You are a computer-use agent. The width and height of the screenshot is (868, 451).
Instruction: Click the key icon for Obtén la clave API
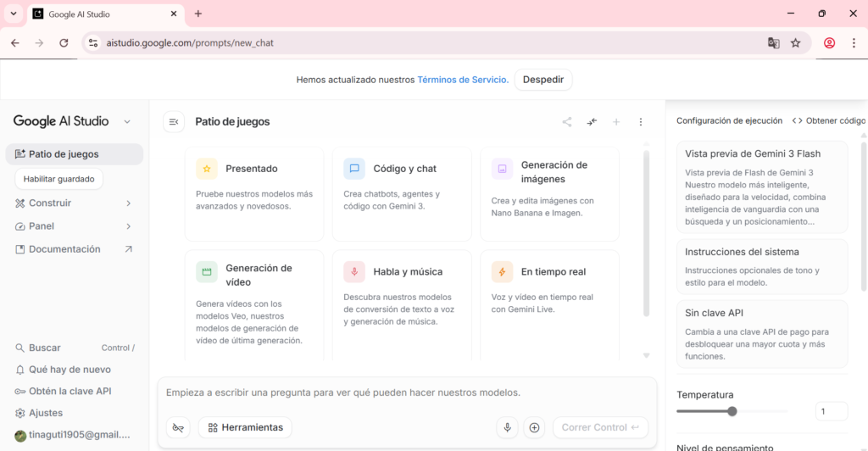pos(20,392)
